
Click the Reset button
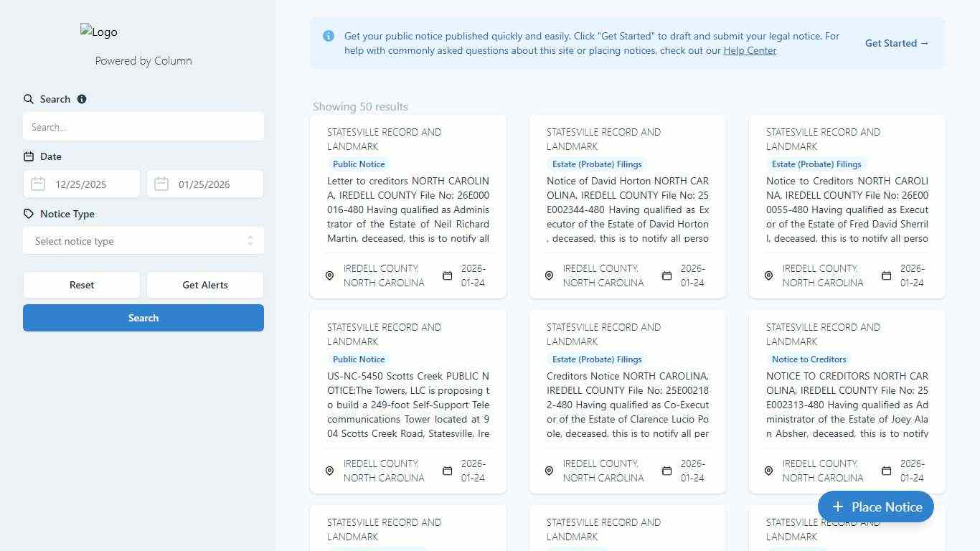(x=82, y=285)
